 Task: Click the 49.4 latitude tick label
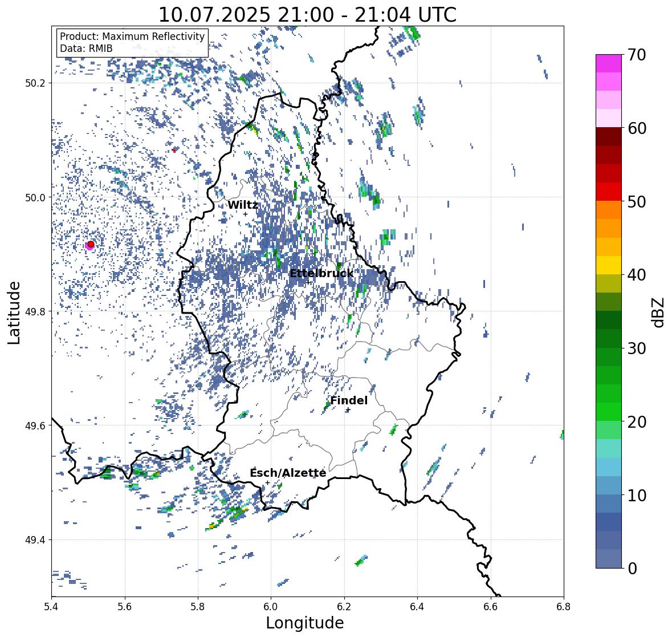[35, 539]
